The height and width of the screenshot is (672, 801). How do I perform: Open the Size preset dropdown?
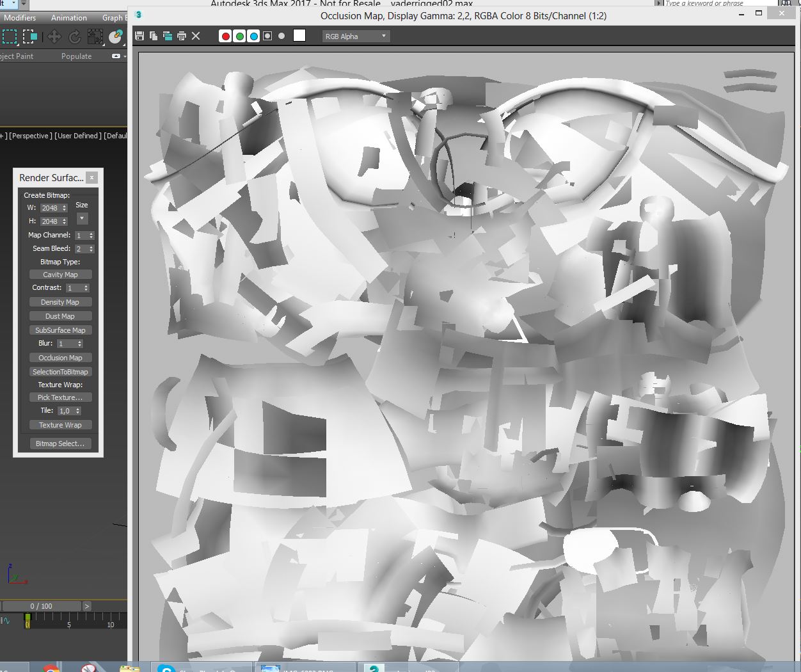(x=82, y=219)
